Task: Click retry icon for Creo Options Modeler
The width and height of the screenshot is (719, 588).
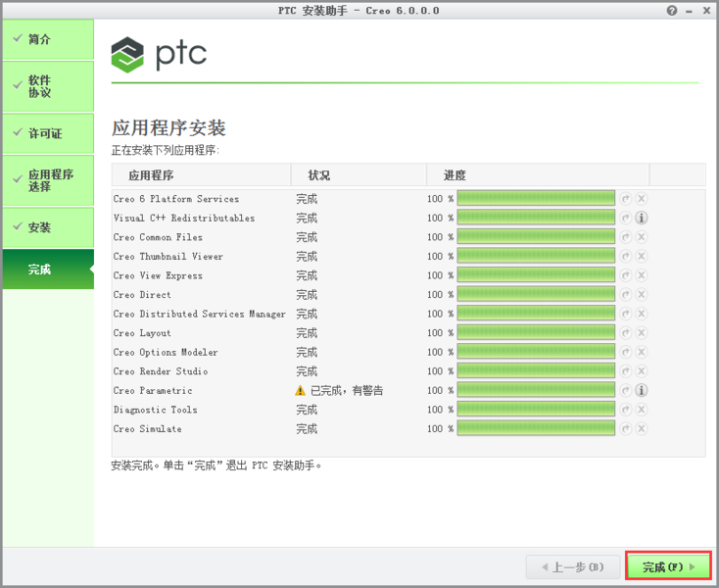Action: (626, 352)
